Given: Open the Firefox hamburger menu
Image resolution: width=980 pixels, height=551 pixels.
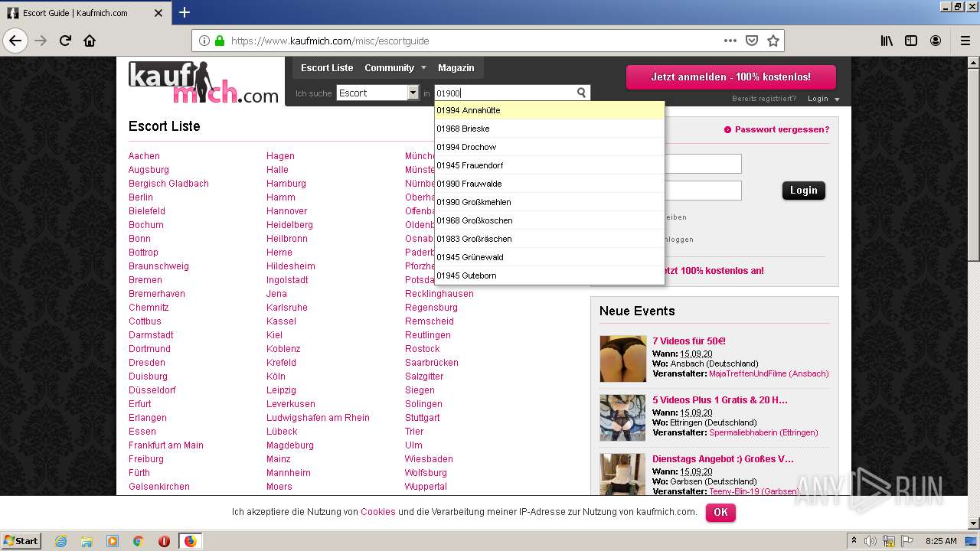Looking at the screenshot, I should (965, 41).
